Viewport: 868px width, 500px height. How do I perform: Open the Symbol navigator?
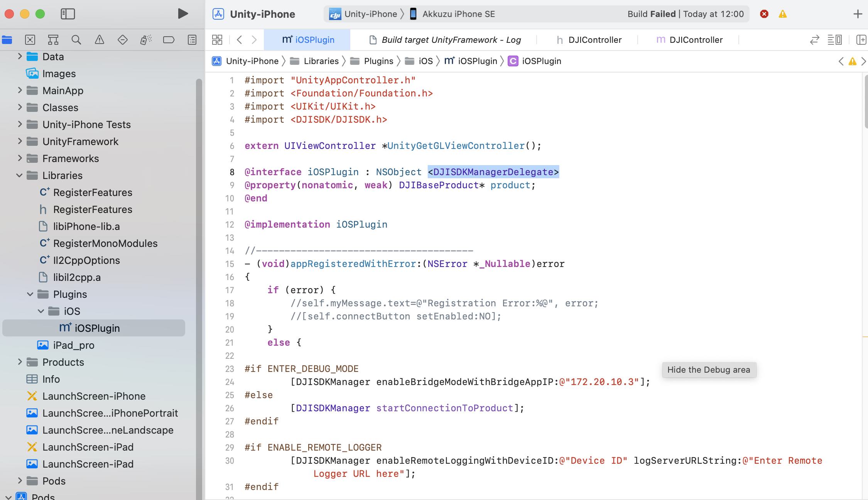point(53,40)
